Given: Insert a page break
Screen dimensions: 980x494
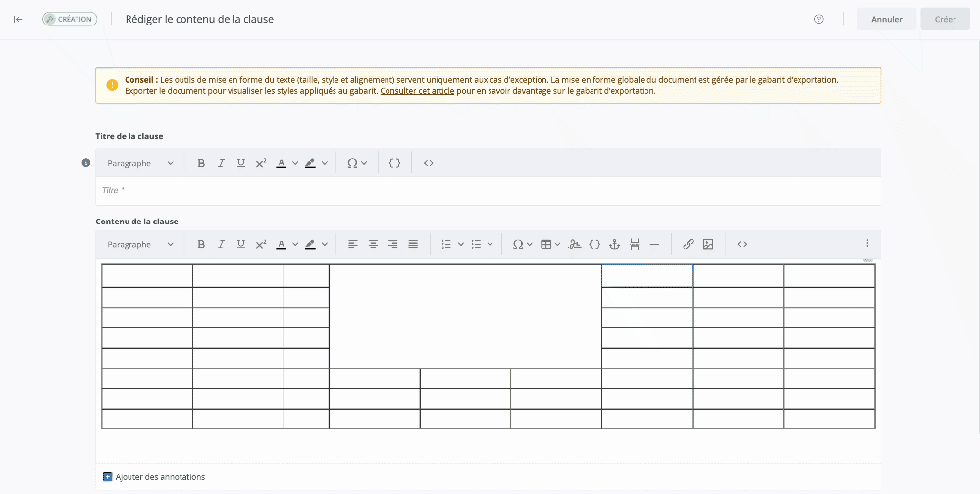Looking at the screenshot, I should (x=635, y=244).
